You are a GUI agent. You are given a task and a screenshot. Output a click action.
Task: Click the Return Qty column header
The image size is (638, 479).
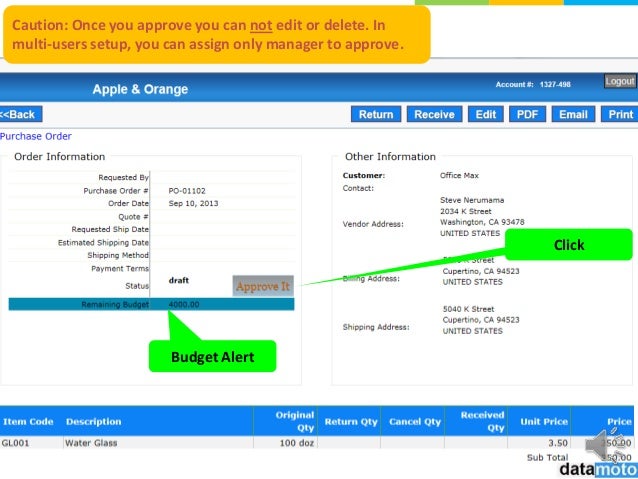point(351,422)
